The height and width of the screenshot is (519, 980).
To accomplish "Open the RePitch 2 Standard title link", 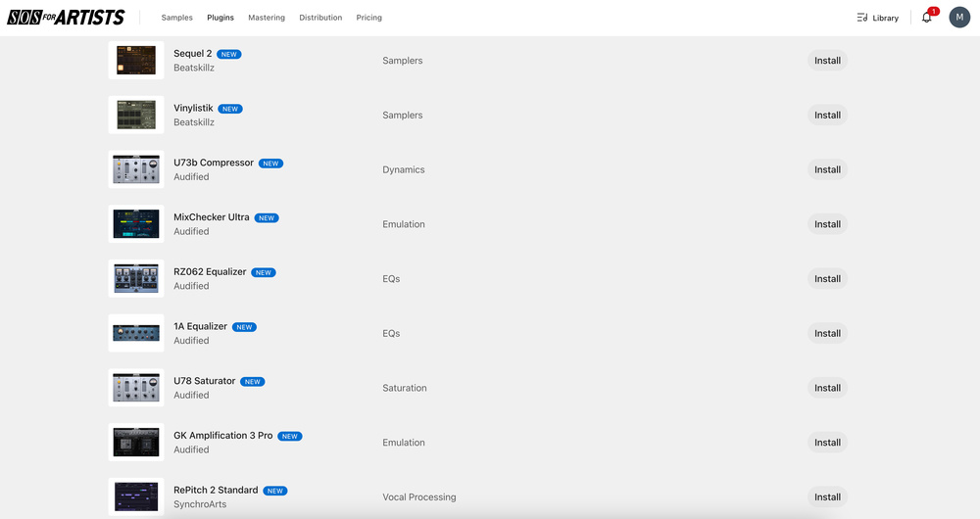I will [216, 490].
